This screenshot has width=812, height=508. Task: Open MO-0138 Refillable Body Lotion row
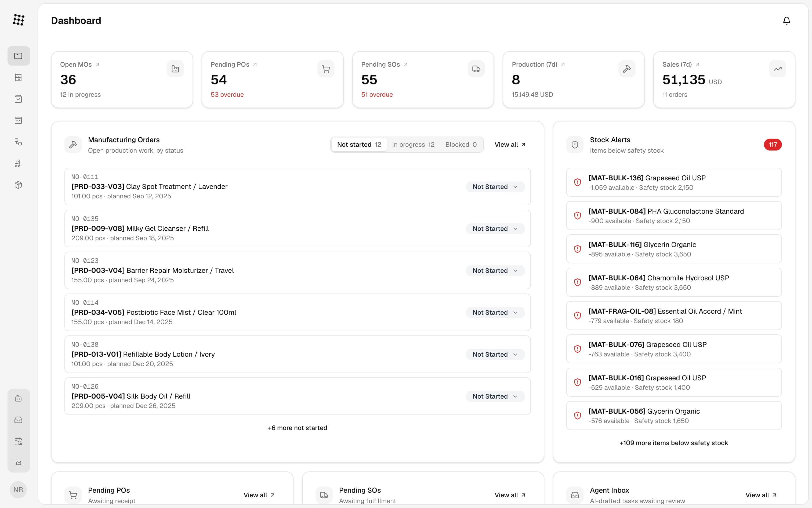(297, 354)
